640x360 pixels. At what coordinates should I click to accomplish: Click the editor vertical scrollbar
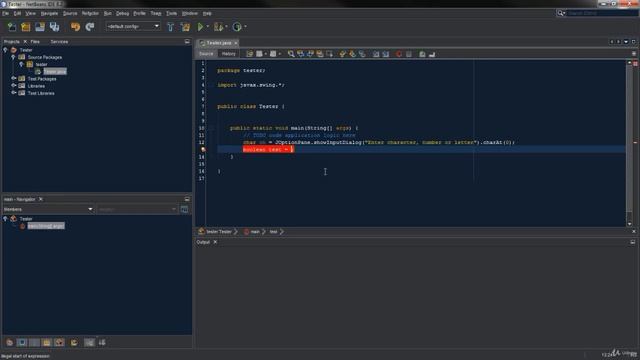coord(629,143)
